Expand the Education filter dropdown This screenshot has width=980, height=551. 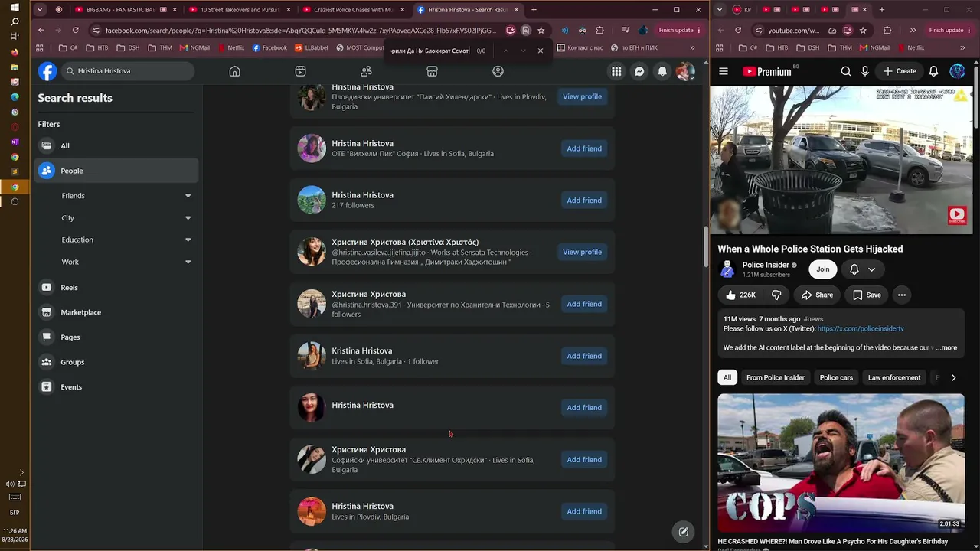tap(188, 240)
